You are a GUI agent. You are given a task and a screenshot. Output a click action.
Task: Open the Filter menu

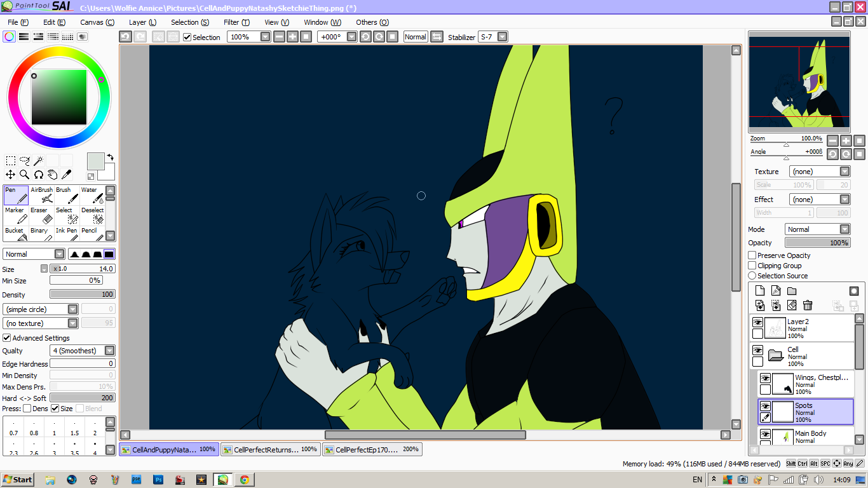point(236,22)
